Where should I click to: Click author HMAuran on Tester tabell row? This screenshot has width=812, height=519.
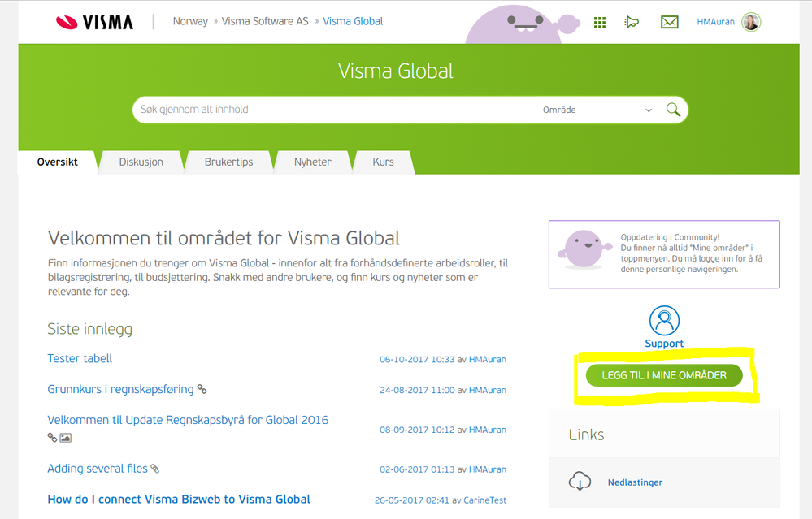click(x=488, y=359)
